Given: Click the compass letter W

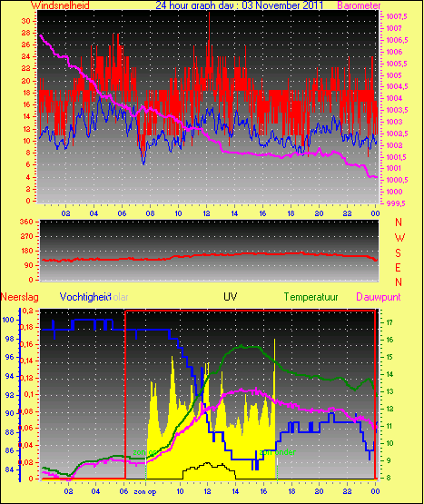Looking at the screenshot, I should [399, 238].
